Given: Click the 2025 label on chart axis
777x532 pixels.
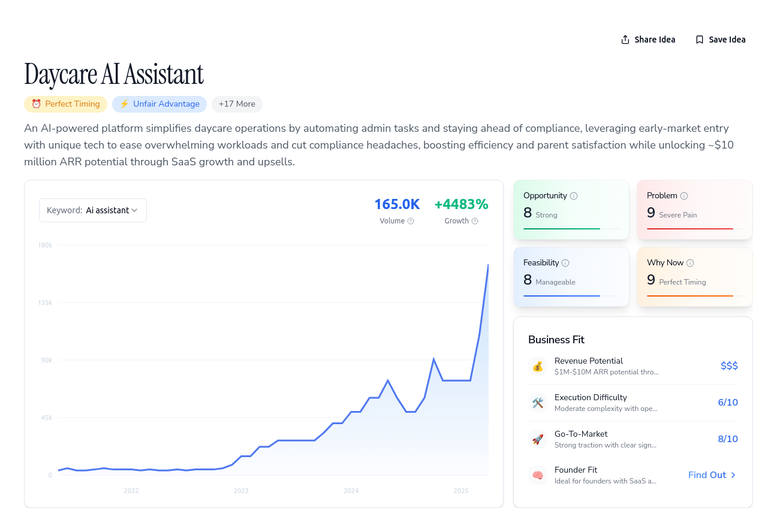Looking at the screenshot, I should [x=461, y=491].
